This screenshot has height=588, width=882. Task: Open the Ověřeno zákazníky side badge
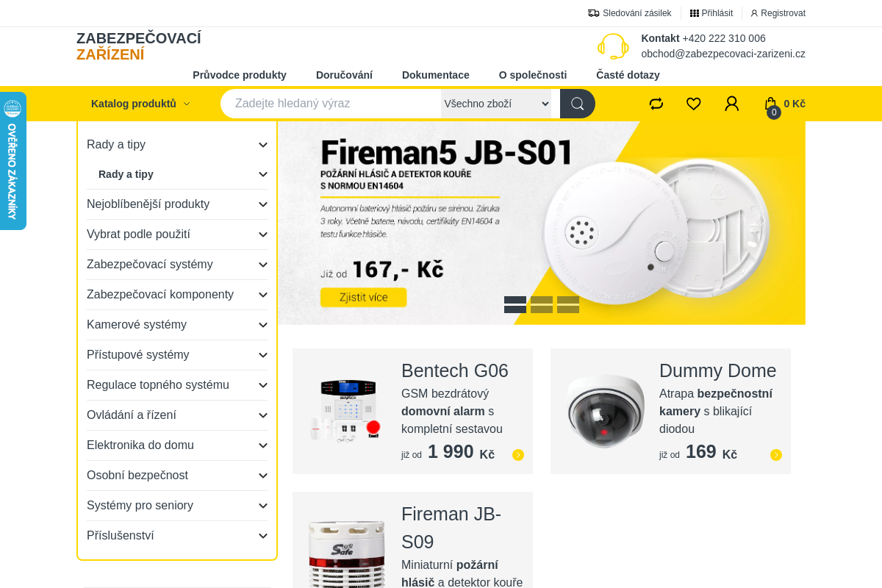point(12,161)
